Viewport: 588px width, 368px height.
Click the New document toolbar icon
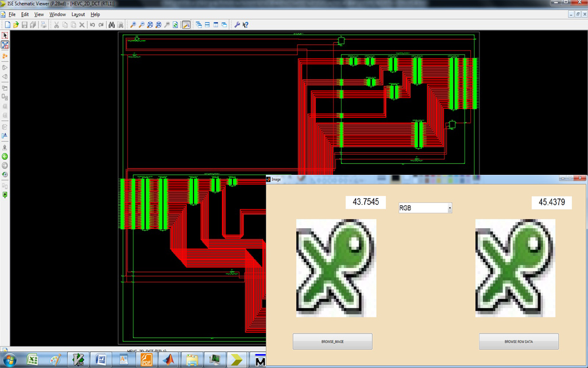(7, 25)
